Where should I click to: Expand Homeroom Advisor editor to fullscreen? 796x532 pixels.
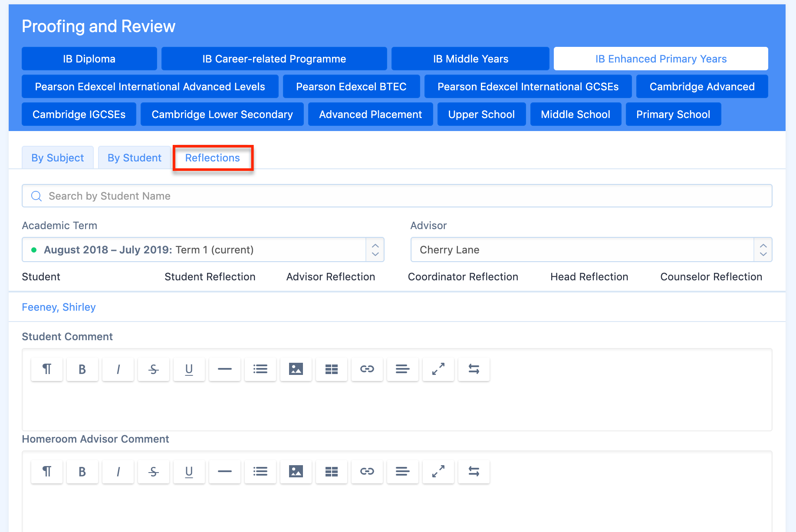pos(438,472)
